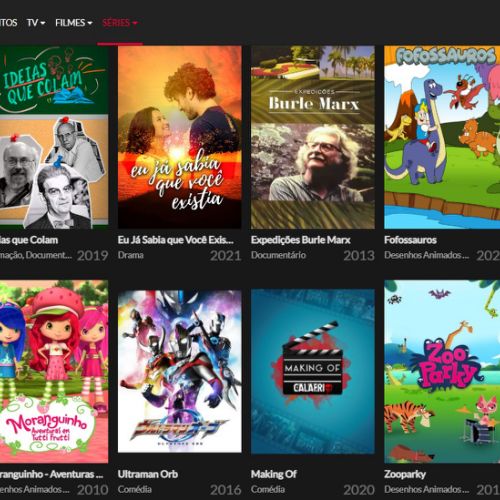500x500 pixels.
Task: Click the Fofossauros title link
Action: [x=410, y=240]
